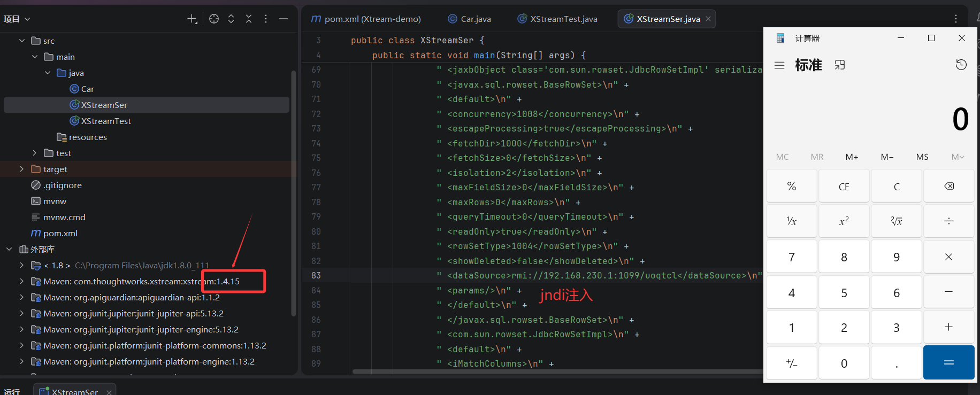Select the Car class in project tree
The image size is (980, 395).
click(x=82, y=89)
